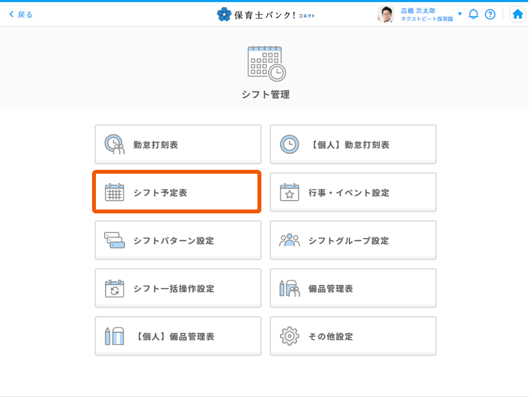Click the notification bell icon
Viewport: 532px width, 397px height.
473,14
